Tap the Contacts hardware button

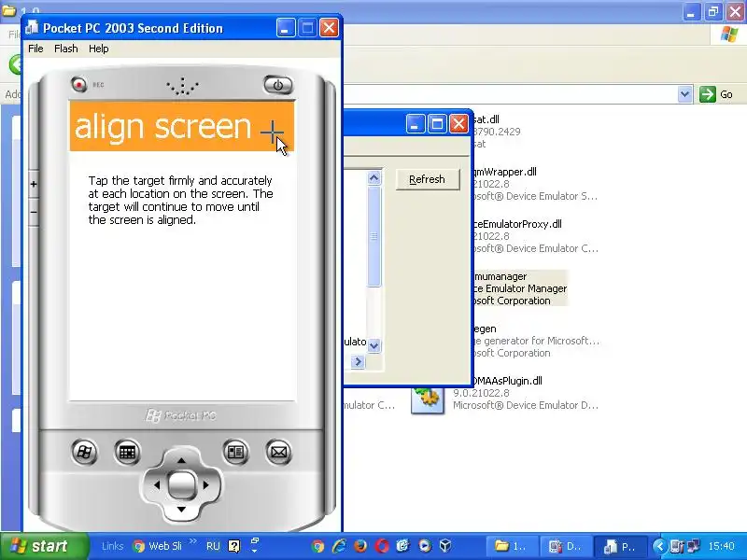235,452
